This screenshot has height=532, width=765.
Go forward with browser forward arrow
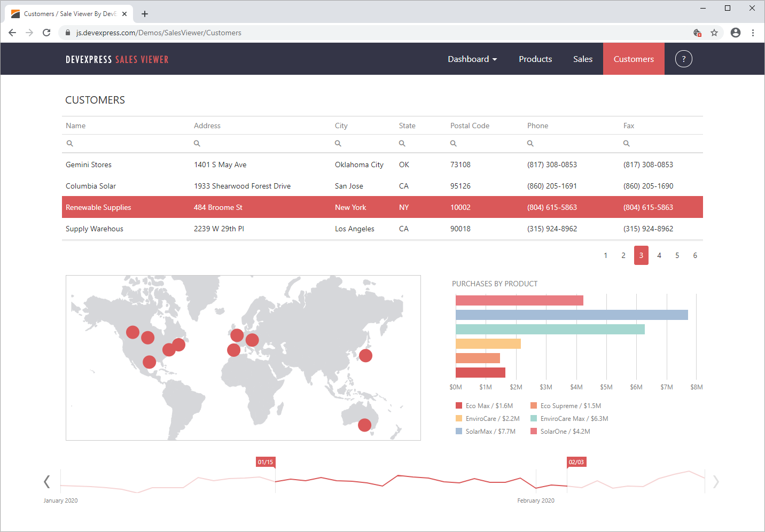(x=29, y=33)
